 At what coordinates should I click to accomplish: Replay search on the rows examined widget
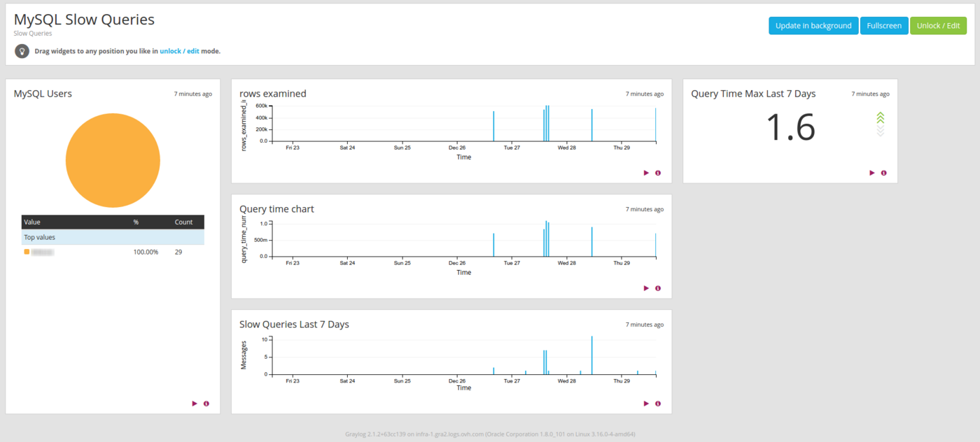point(645,173)
